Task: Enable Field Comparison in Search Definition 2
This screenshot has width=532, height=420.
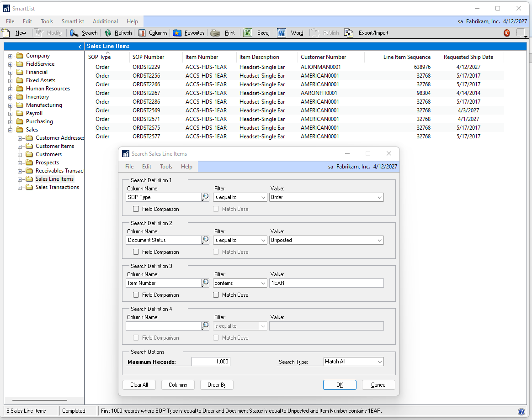Action: [136, 252]
